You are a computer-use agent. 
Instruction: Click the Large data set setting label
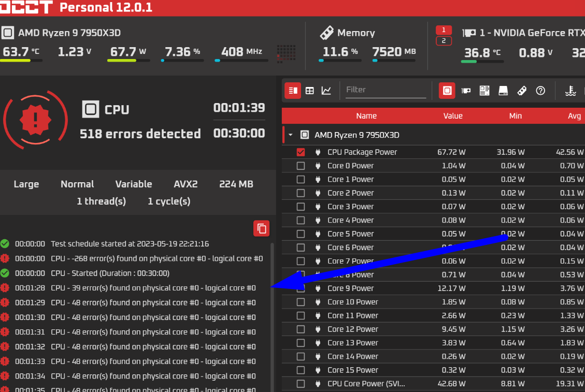click(26, 184)
